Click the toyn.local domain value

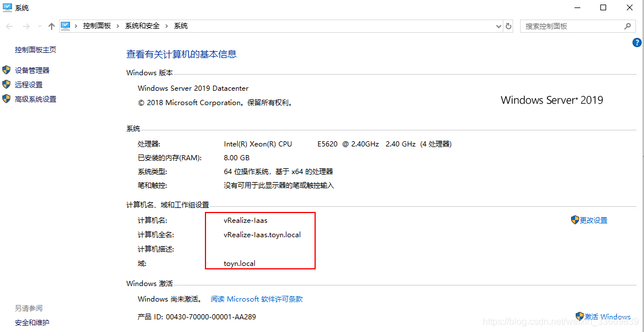239,264
